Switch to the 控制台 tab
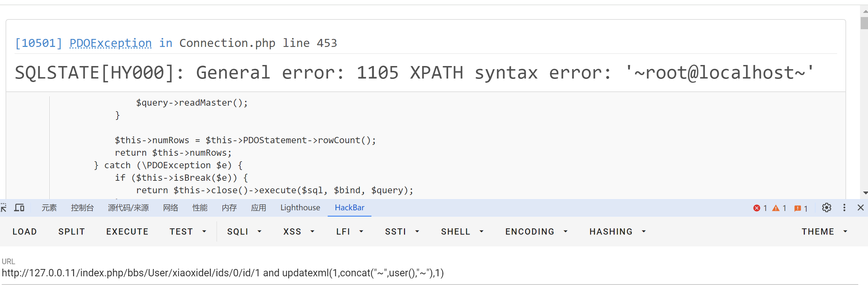 tap(82, 208)
